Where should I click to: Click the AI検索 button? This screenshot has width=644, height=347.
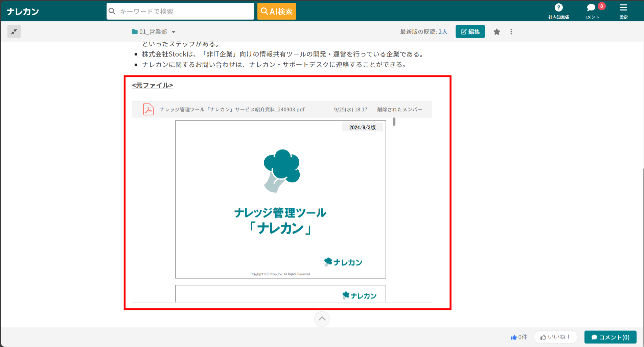276,11
